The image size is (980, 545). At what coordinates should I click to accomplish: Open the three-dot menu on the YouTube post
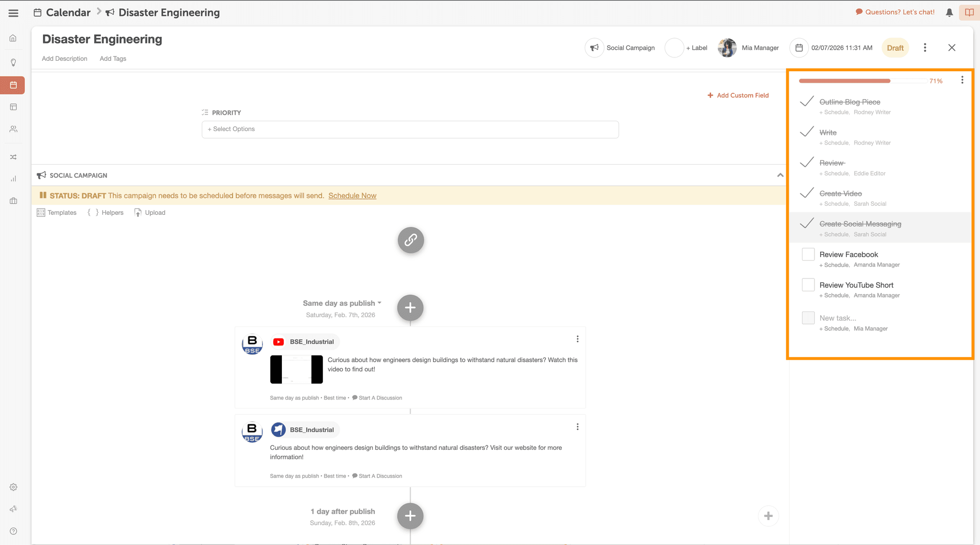click(x=577, y=339)
